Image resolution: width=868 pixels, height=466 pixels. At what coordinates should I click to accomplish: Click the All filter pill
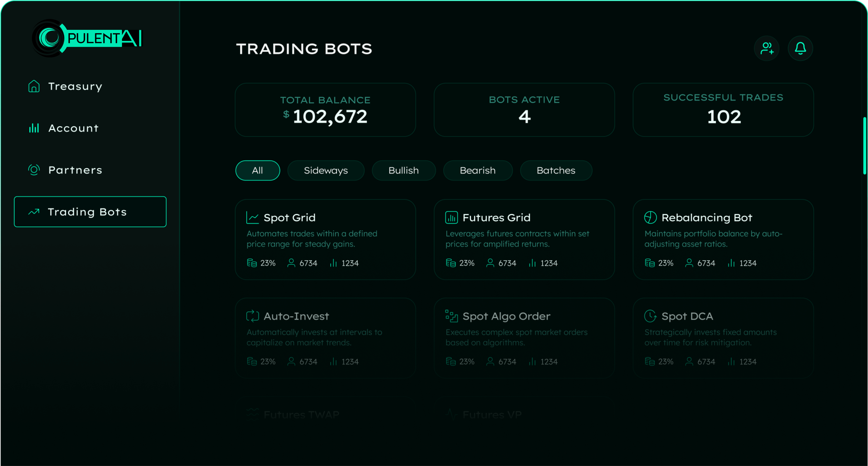click(x=257, y=170)
